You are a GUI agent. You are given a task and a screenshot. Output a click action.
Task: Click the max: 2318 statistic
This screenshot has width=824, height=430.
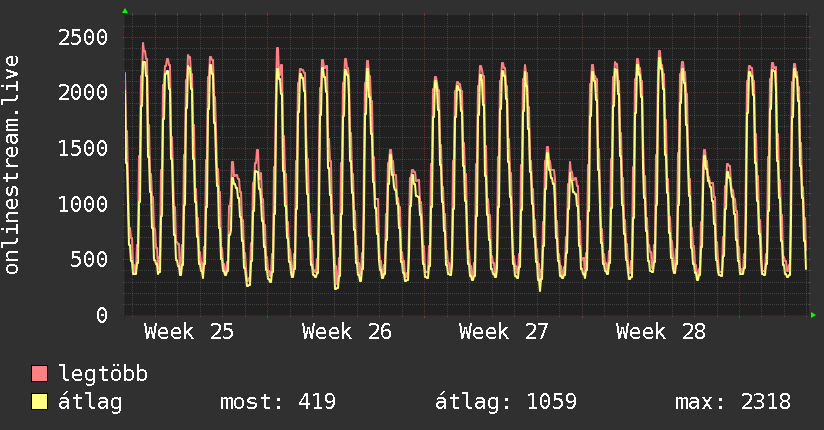[733, 402]
